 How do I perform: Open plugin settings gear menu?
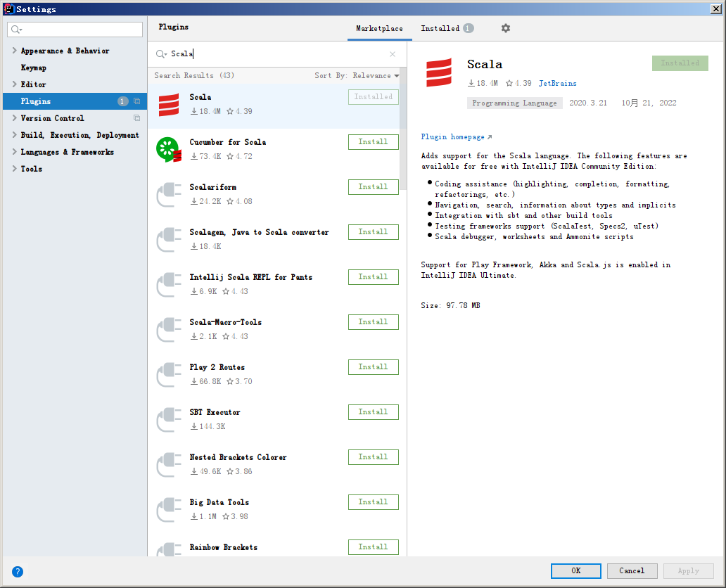[x=506, y=28]
